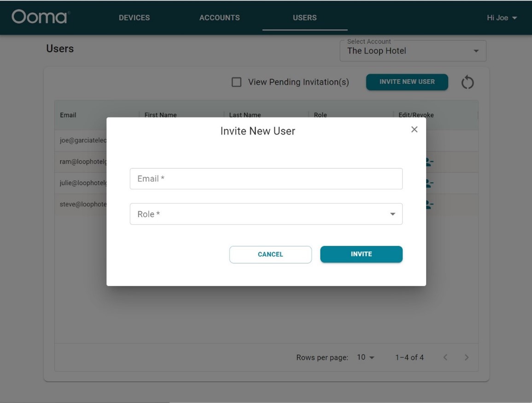Select the Users tab
Screen dimensions: 532x403
pos(304,18)
